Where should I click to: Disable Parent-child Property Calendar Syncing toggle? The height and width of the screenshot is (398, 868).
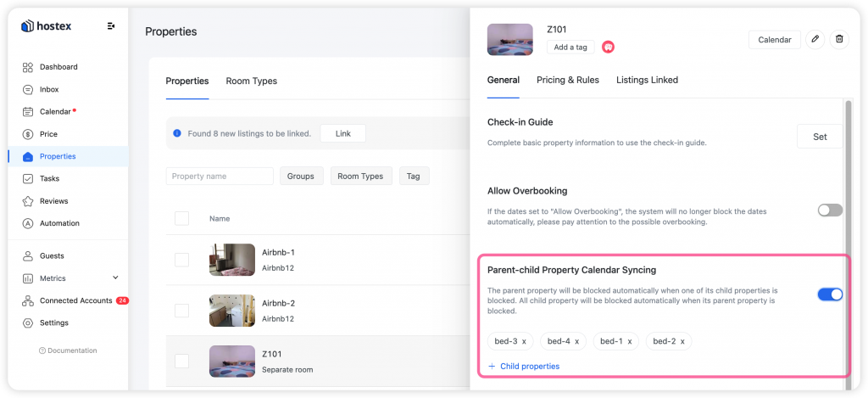pos(830,294)
